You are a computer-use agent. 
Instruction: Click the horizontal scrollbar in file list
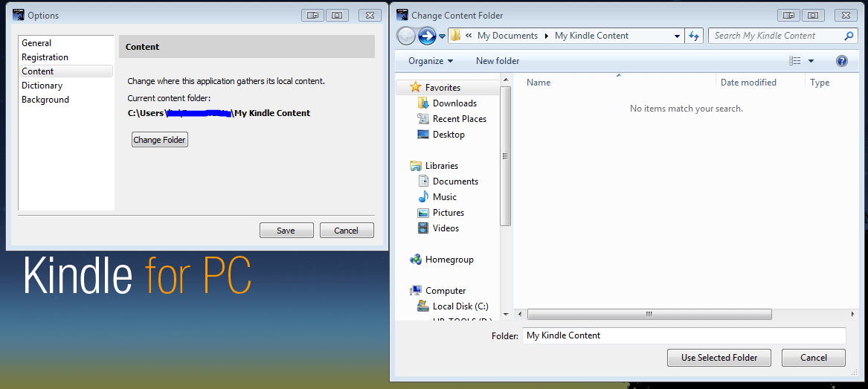(x=649, y=315)
